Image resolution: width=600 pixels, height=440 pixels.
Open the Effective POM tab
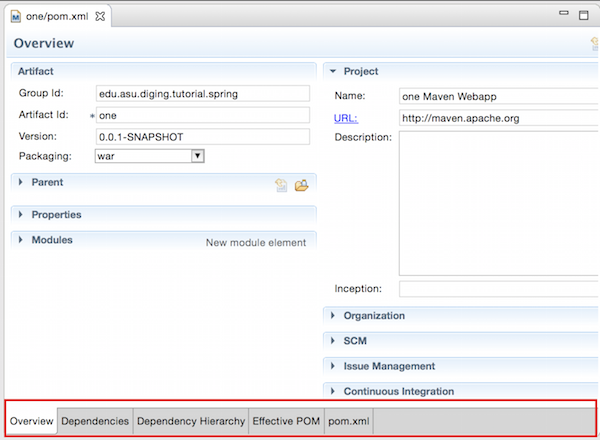tap(286, 421)
